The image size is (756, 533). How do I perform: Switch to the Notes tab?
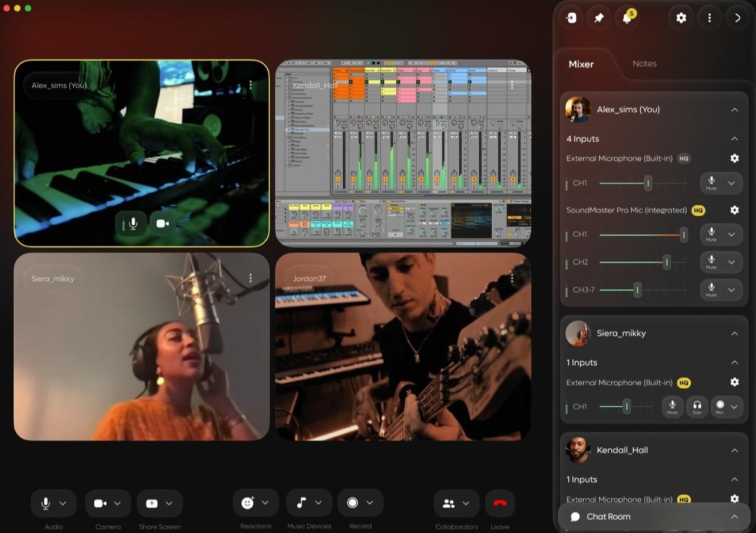[644, 64]
